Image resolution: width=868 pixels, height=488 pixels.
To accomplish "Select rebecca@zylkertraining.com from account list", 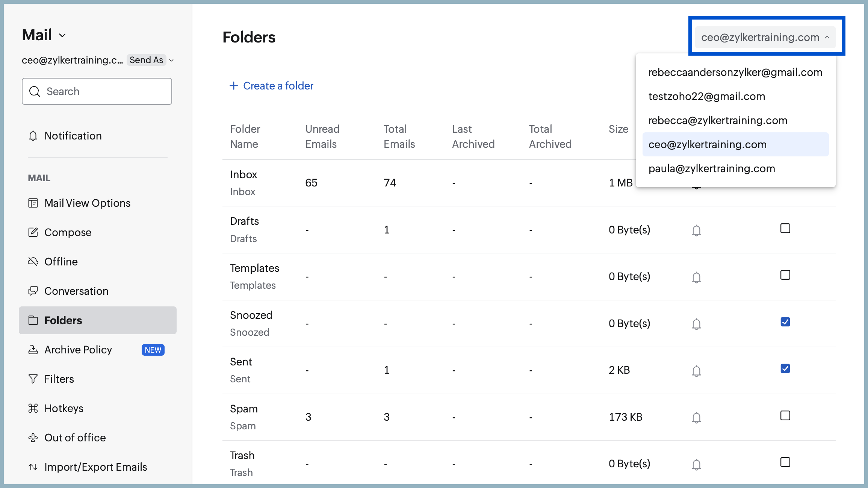I will [x=735, y=120].
